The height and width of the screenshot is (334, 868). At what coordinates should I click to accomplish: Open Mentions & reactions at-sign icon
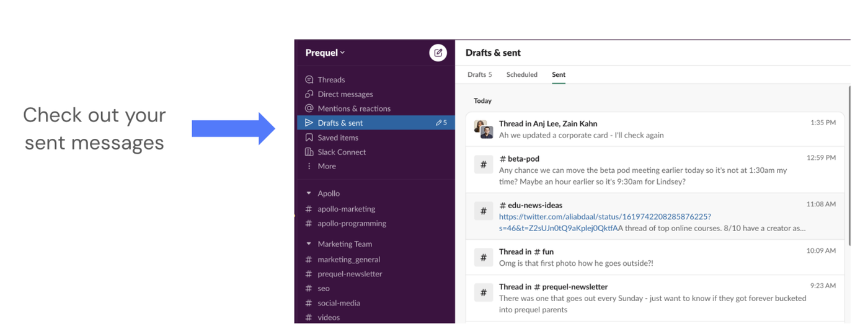[x=309, y=108]
